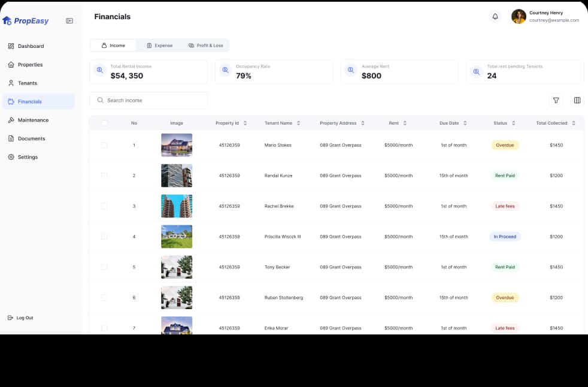Viewport: 588px width, 387px height.
Task: Collapse the sidebar using the panel icon
Action: click(x=69, y=20)
